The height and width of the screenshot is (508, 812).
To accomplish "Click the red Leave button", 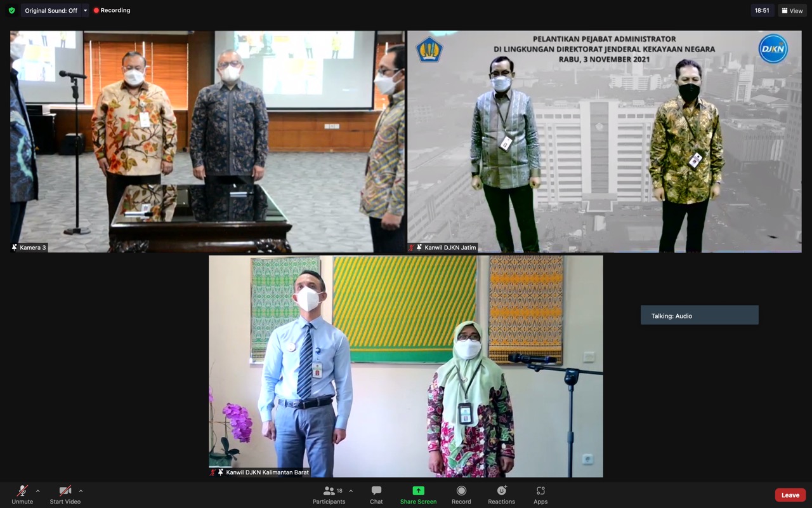I will click(790, 495).
